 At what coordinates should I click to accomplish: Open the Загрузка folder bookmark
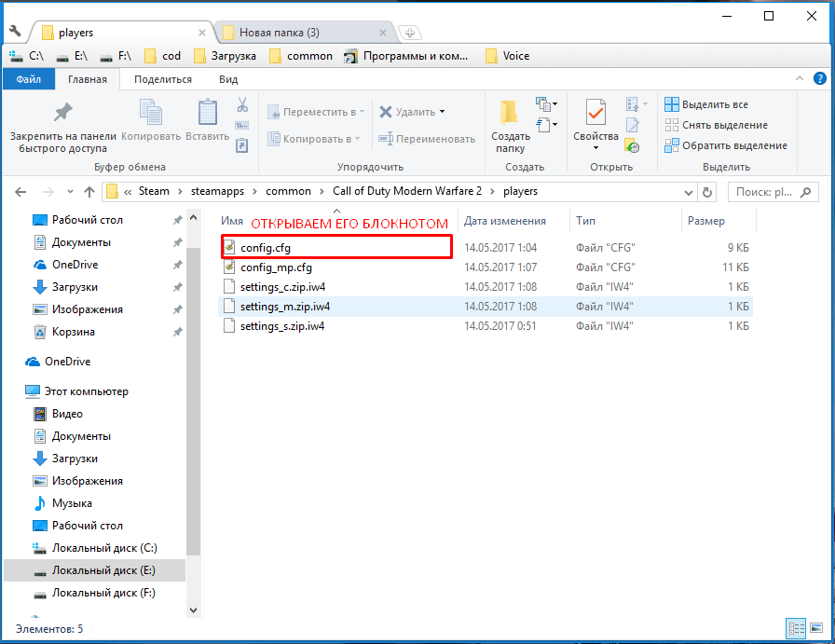225,56
